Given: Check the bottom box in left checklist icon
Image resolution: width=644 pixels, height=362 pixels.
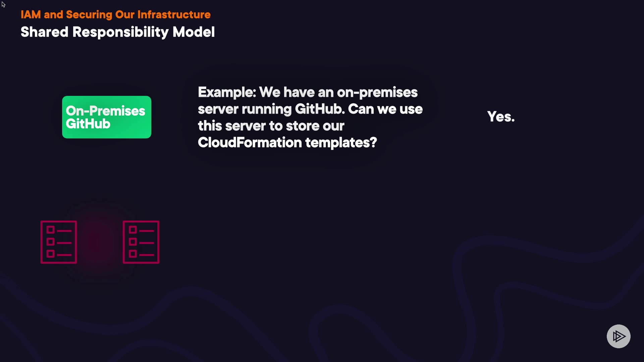Looking at the screenshot, I should point(51,254).
